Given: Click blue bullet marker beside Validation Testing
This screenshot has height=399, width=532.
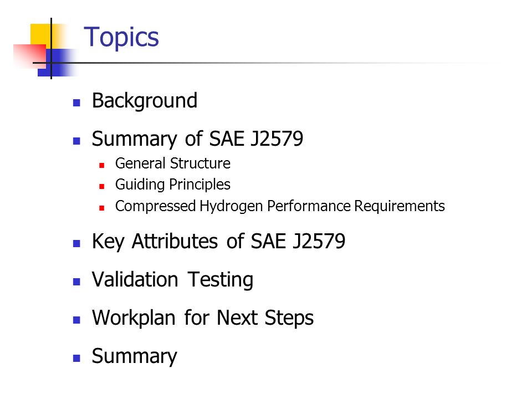Looking at the screenshot, I should [76, 282].
